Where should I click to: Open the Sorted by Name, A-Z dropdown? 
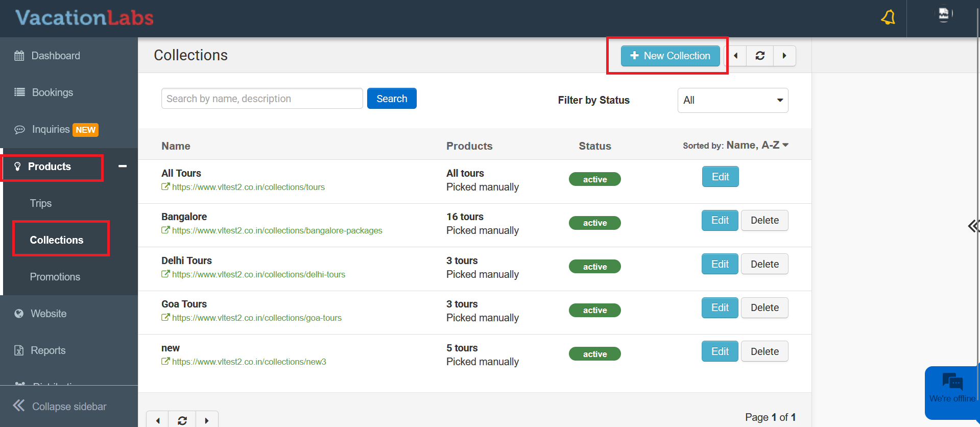click(757, 146)
